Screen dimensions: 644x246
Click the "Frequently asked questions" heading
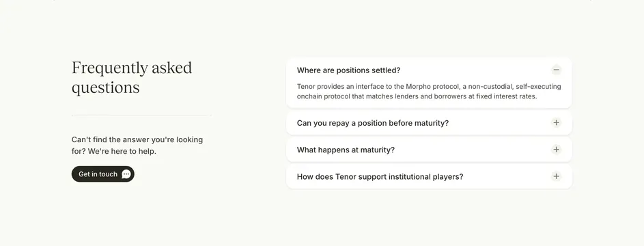(132, 78)
